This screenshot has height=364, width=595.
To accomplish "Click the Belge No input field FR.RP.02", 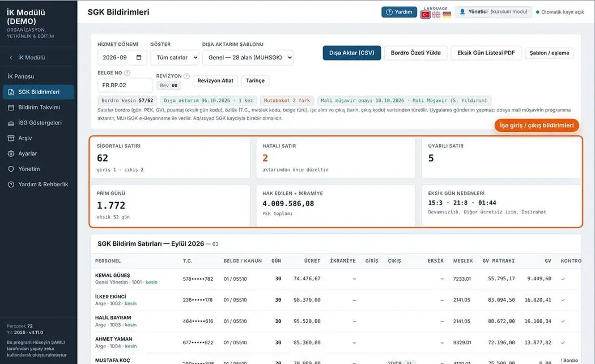I will pyautogui.click(x=125, y=85).
